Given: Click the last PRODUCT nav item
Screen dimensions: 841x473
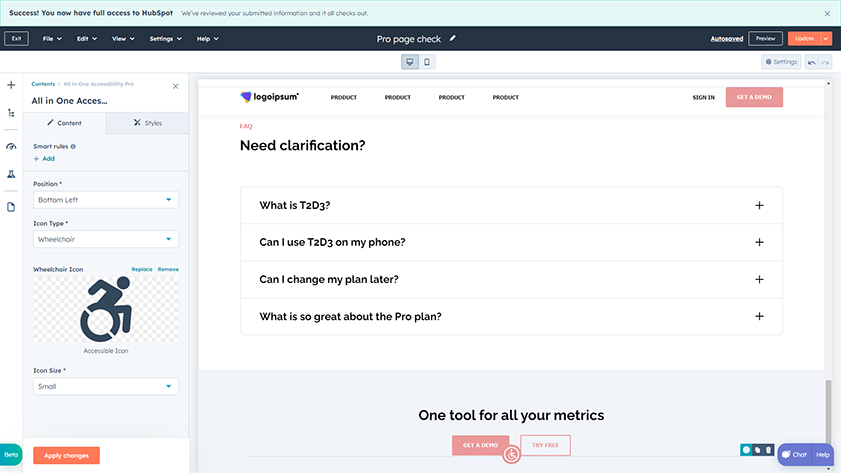Looking at the screenshot, I should [506, 98].
